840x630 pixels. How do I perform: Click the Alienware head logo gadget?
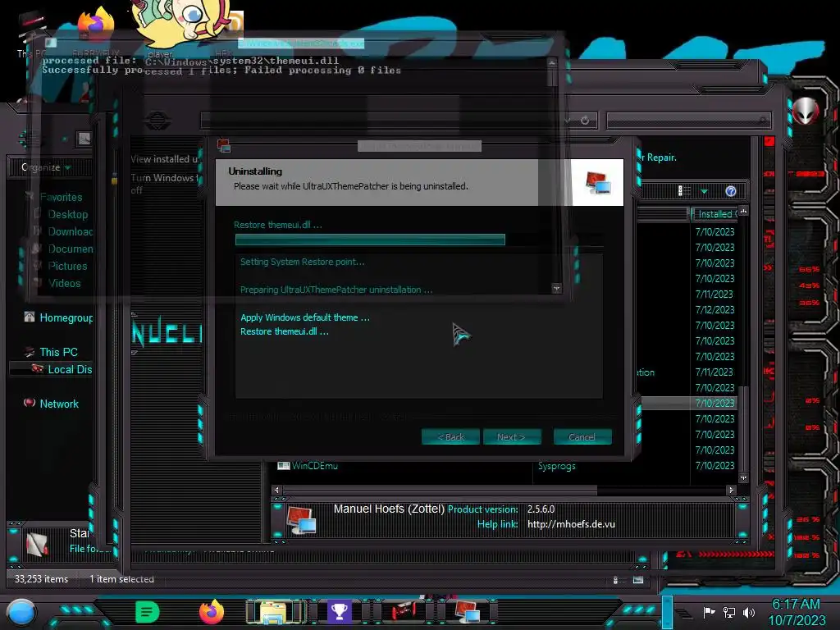click(x=806, y=111)
